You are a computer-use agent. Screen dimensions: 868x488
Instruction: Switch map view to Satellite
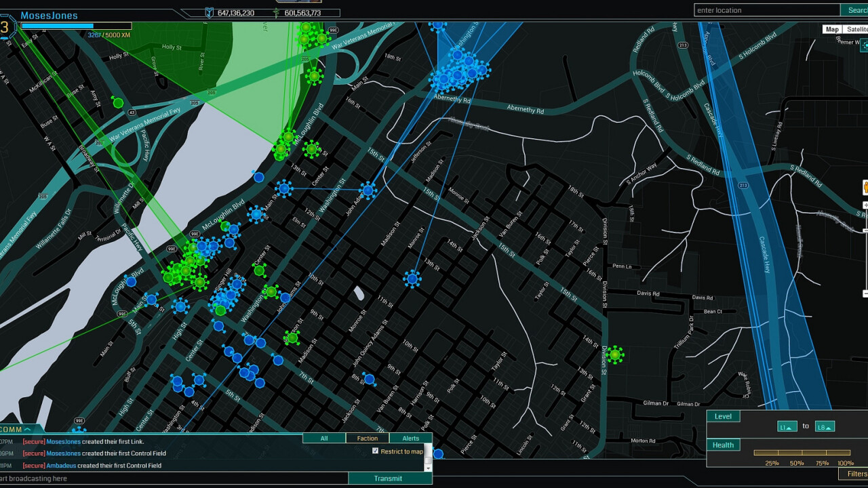pyautogui.click(x=856, y=29)
